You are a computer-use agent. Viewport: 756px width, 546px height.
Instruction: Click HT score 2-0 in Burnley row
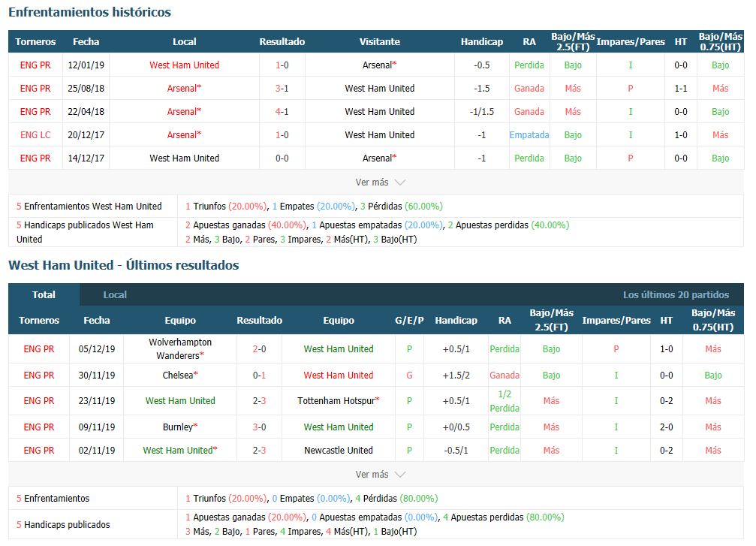pyautogui.click(x=667, y=427)
